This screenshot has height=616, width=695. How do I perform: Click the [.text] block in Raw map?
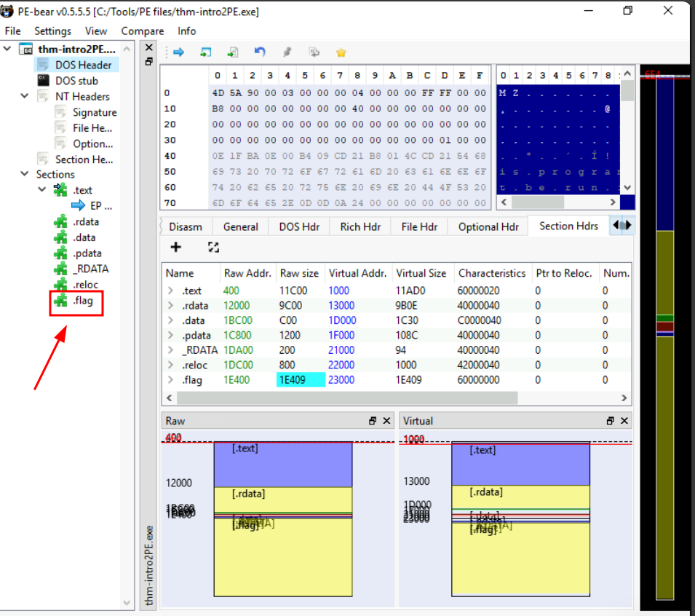point(283,465)
